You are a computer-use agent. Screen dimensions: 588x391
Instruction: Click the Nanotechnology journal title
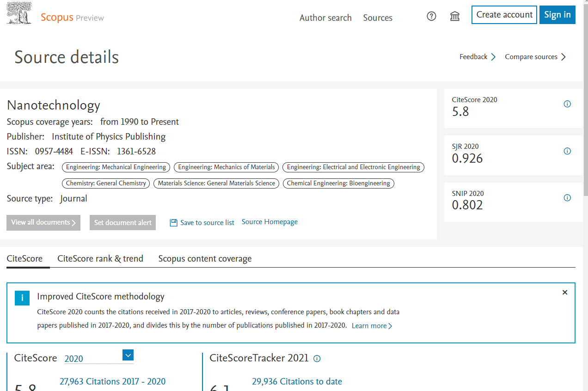click(53, 105)
